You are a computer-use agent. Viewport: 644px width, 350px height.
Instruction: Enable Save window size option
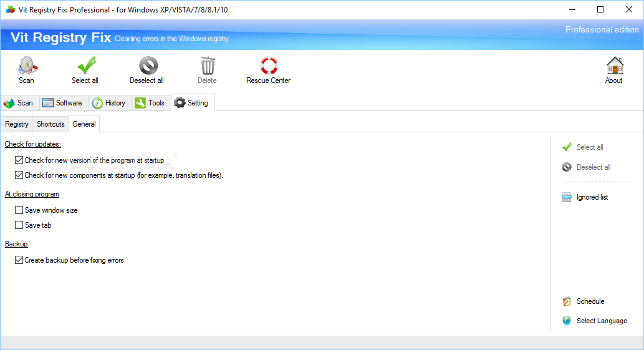(46, 210)
